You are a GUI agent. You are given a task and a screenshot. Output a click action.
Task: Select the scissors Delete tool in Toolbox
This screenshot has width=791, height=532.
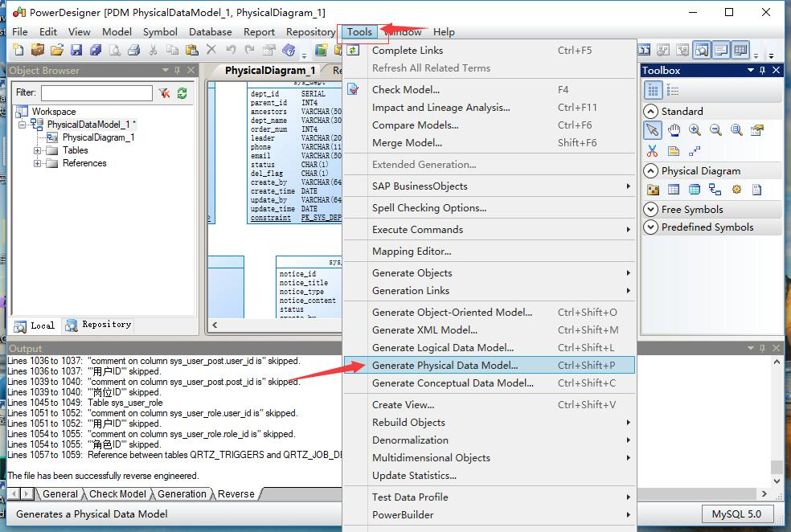652,150
